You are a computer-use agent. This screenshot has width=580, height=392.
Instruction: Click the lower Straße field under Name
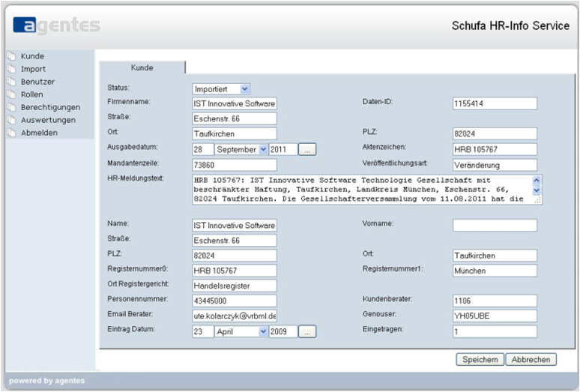coord(235,241)
